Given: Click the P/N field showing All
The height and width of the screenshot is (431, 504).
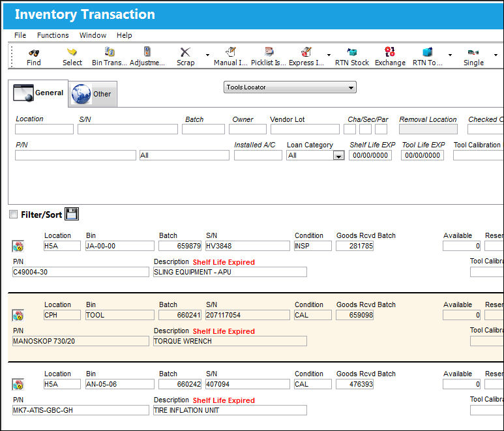Looking at the screenshot, I should click(x=184, y=155).
